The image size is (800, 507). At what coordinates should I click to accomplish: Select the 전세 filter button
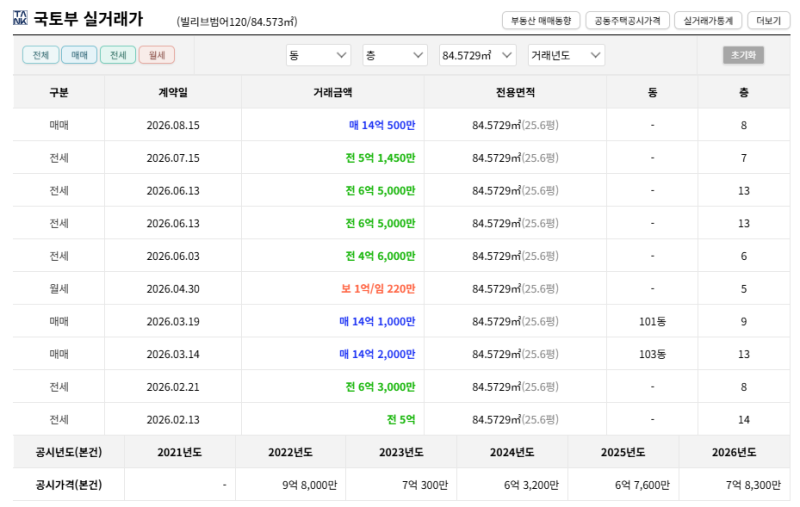118,55
